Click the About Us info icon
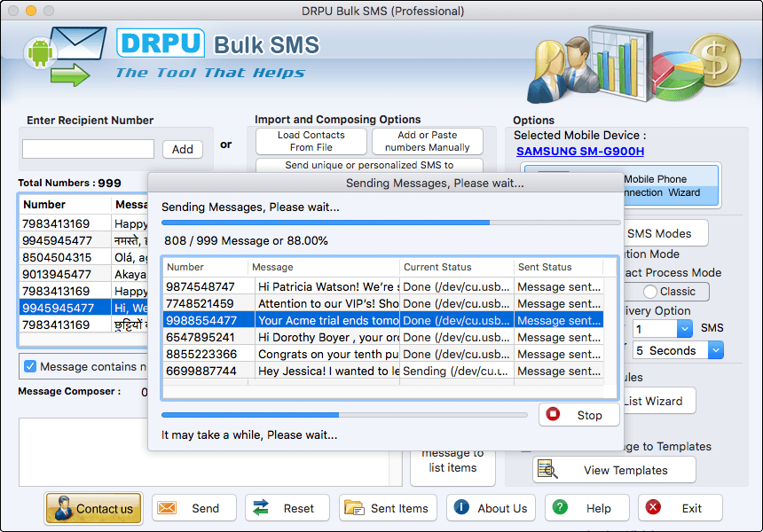The height and width of the screenshot is (532, 763). coord(461,507)
